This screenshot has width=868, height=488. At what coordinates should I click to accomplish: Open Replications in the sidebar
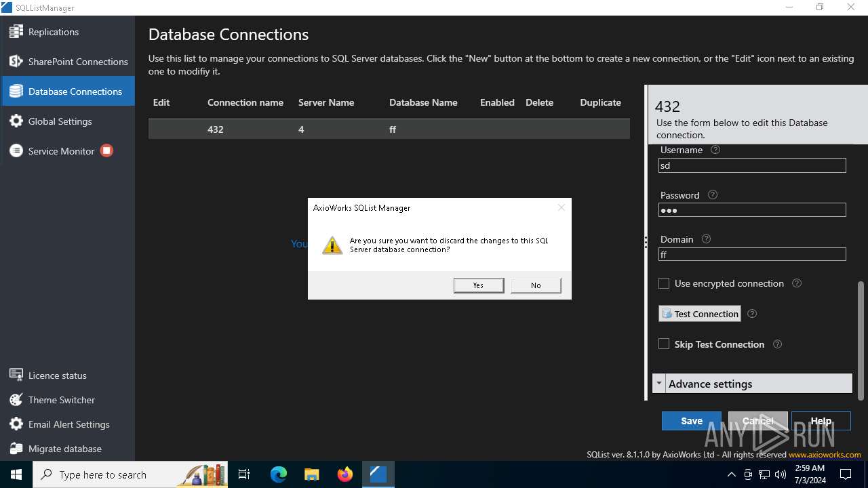tap(68, 32)
